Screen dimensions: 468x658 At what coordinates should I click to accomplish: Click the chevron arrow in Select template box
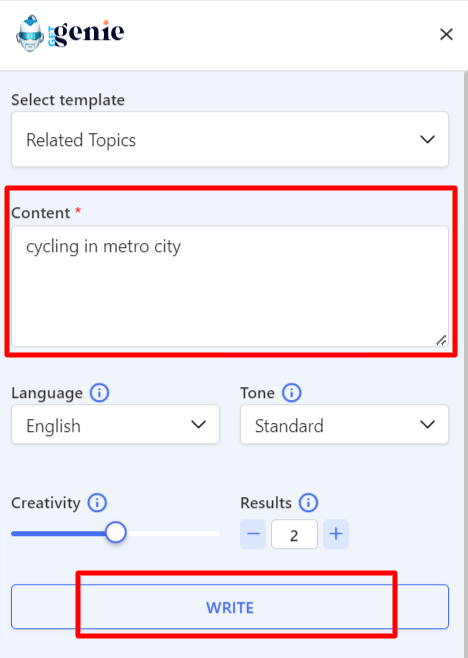427,139
